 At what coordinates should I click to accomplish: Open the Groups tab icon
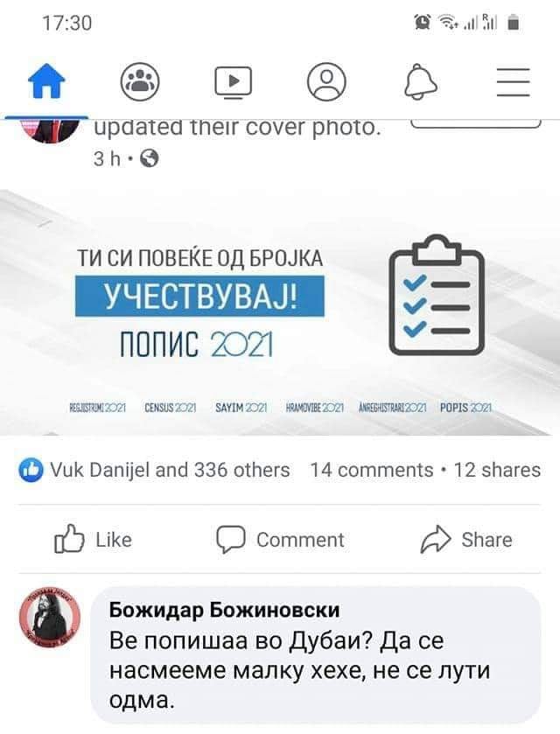click(x=139, y=81)
